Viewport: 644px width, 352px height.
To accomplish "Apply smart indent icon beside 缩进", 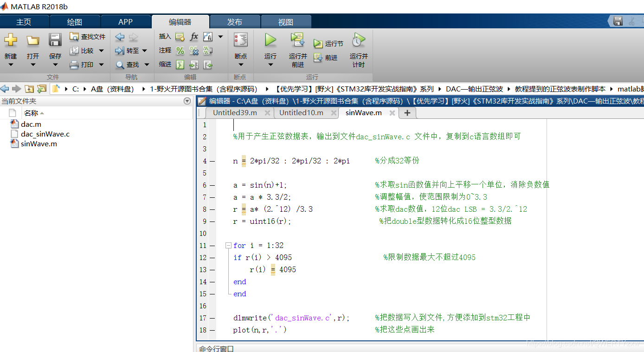I will (180, 65).
